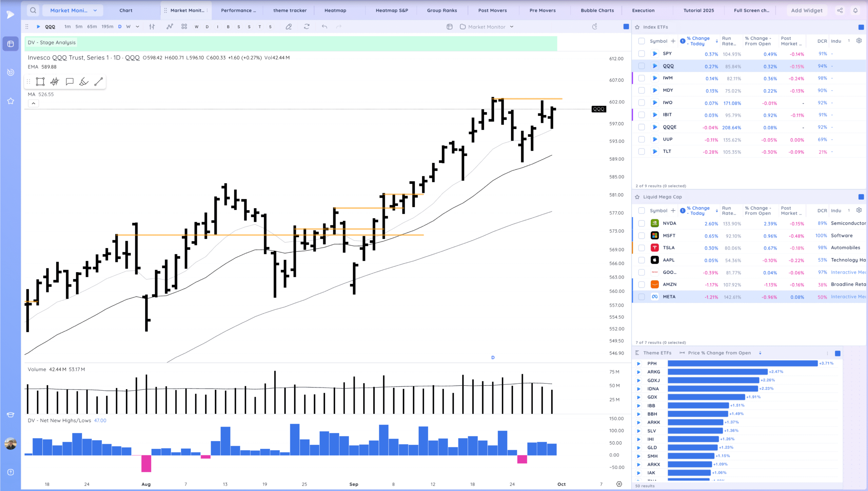Screen dimensions: 868x491
Task: Tick the checkbox beside SPY
Action: click(x=641, y=54)
